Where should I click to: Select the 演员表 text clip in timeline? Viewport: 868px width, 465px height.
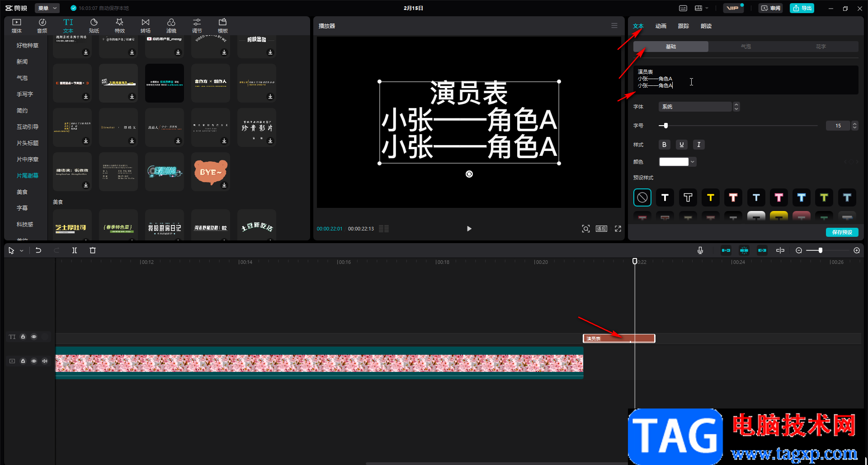pos(619,338)
